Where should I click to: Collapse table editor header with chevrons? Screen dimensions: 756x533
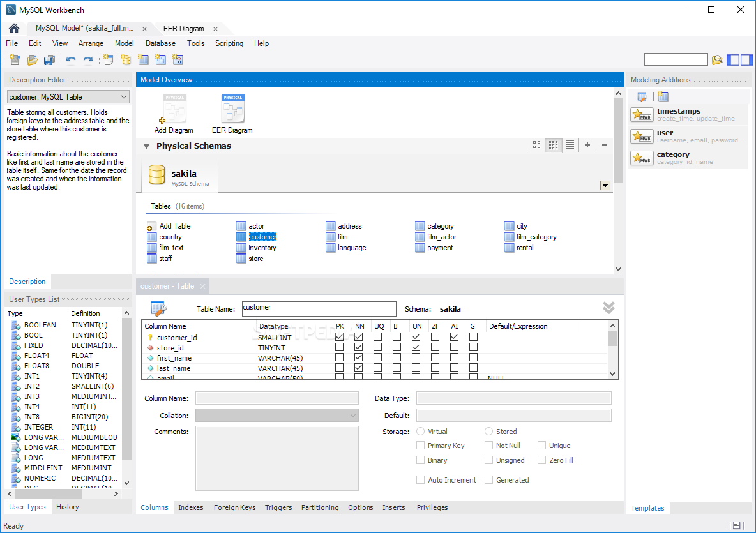[609, 308]
